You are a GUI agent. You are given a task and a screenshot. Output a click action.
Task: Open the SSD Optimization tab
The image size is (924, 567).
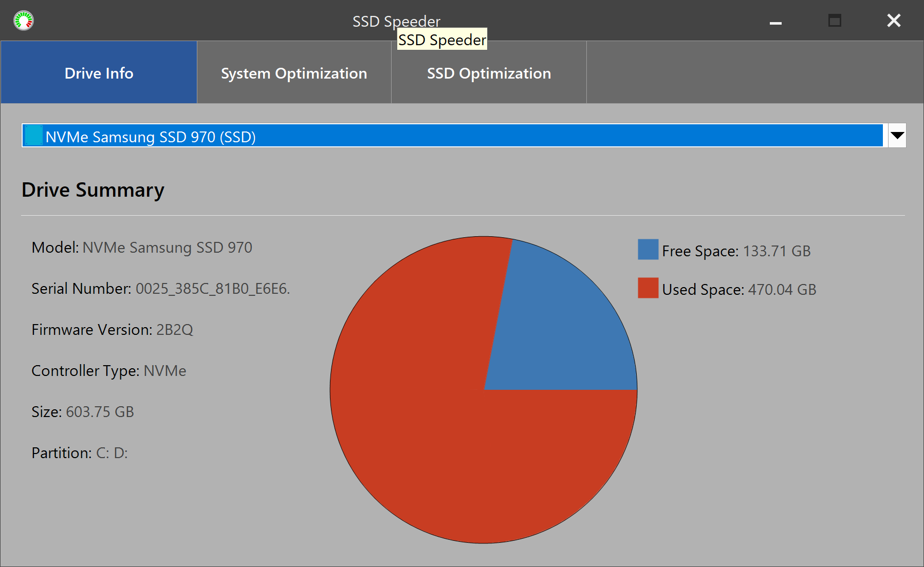[489, 72]
